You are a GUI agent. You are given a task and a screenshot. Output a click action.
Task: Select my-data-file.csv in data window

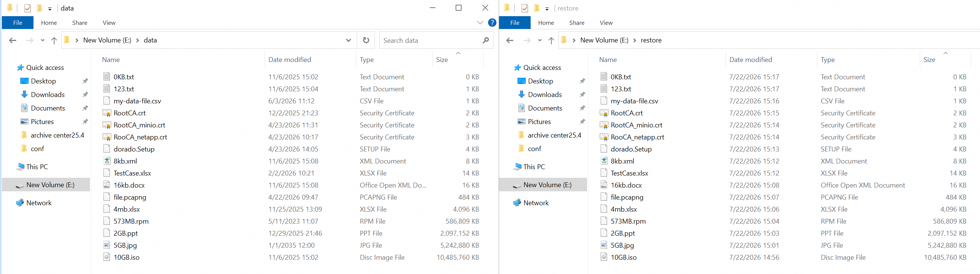click(x=137, y=101)
